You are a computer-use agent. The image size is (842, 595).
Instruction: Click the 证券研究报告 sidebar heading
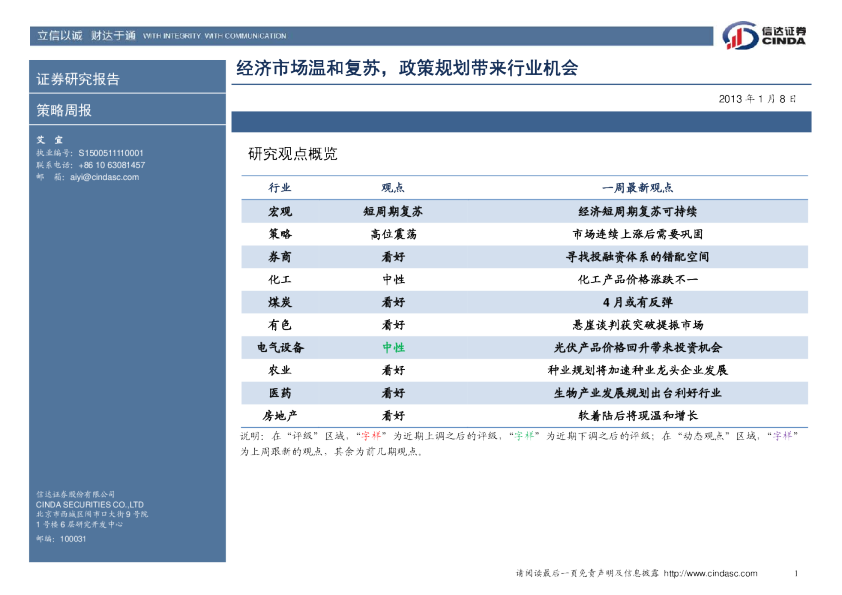pyautogui.click(x=78, y=79)
